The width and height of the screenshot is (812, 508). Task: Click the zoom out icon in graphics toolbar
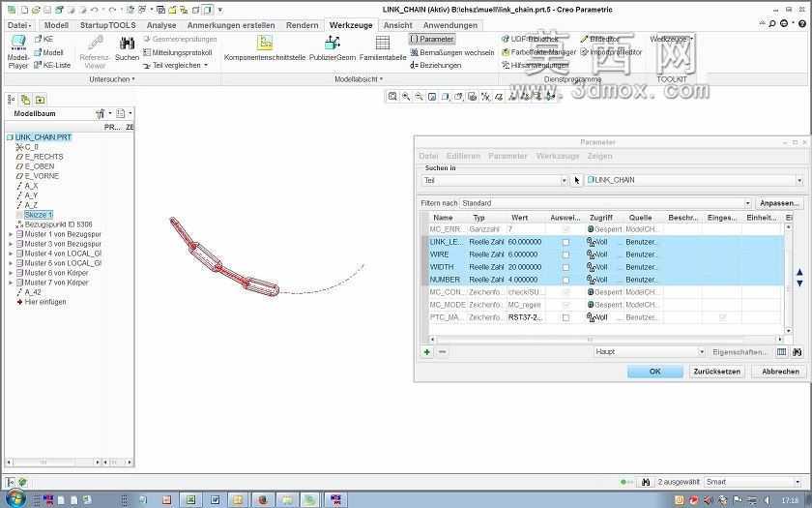point(419,97)
